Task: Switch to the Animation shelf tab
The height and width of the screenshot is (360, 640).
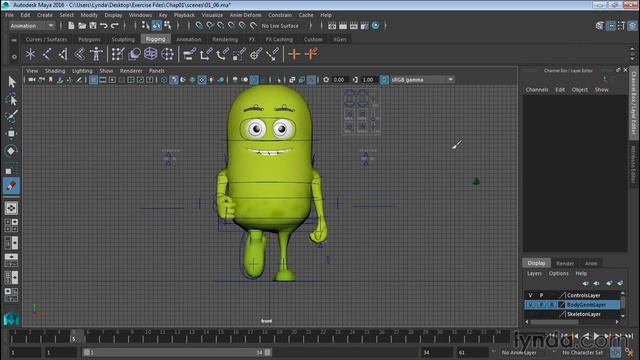Action: tap(189, 40)
